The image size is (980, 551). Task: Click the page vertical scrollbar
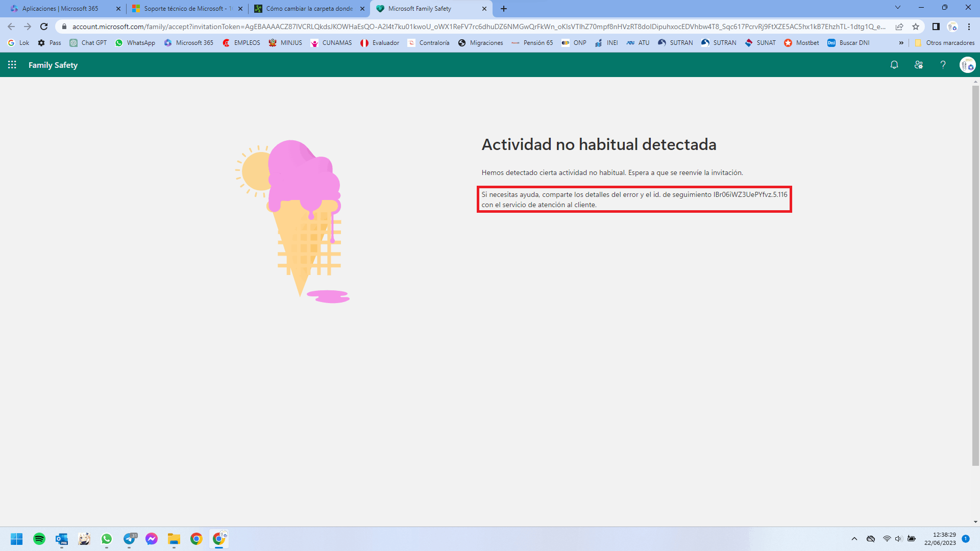click(975, 275)
